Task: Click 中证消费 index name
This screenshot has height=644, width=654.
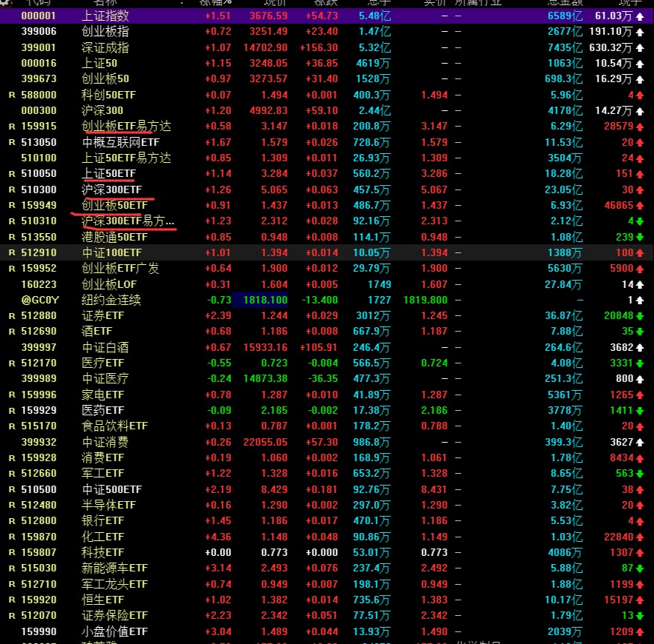Action: pos(105,442)
